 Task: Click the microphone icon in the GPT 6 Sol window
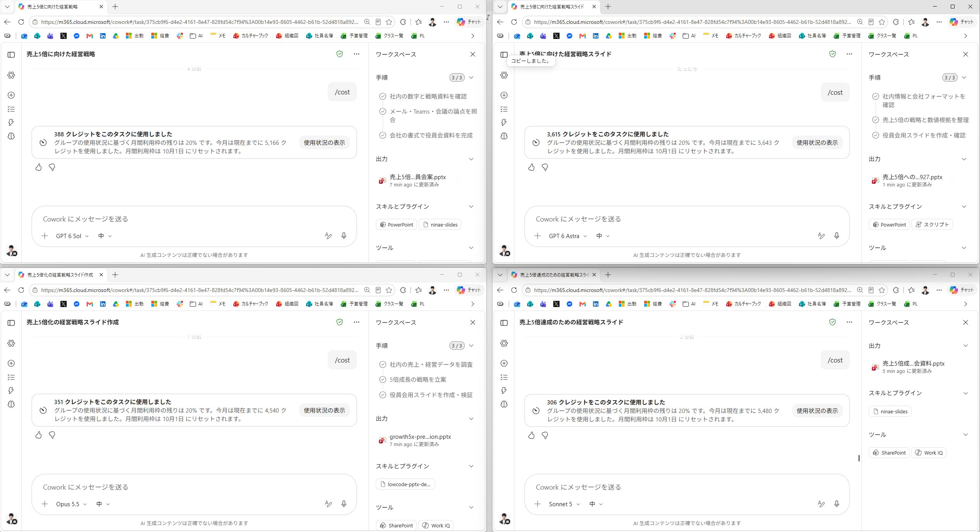click(343, 236)
